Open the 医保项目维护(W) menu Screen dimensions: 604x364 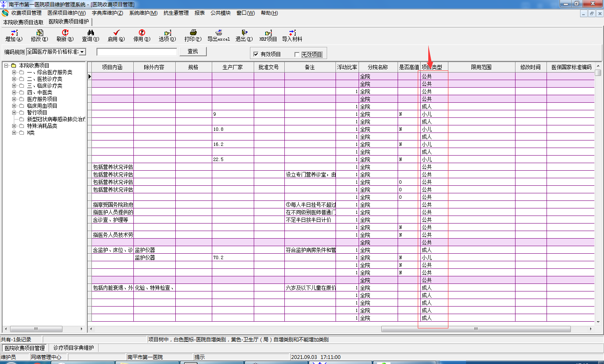coord(67,13)
